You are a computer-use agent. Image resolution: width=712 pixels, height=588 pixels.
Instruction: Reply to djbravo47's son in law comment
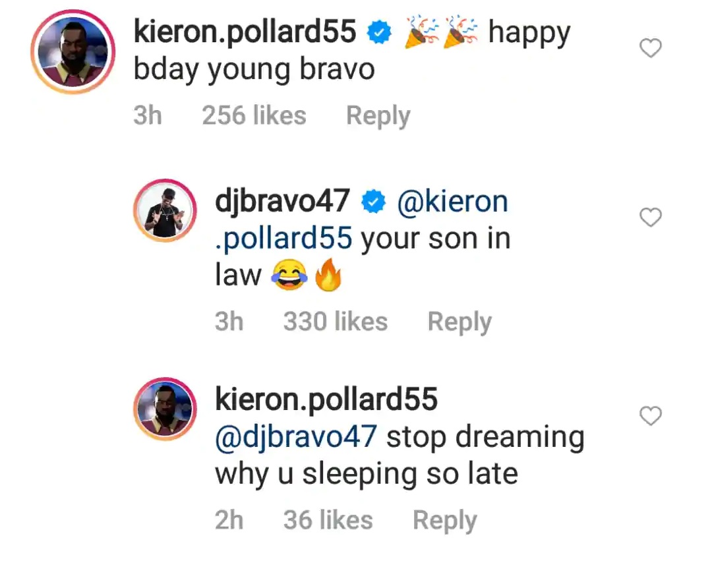click(460, 322)
